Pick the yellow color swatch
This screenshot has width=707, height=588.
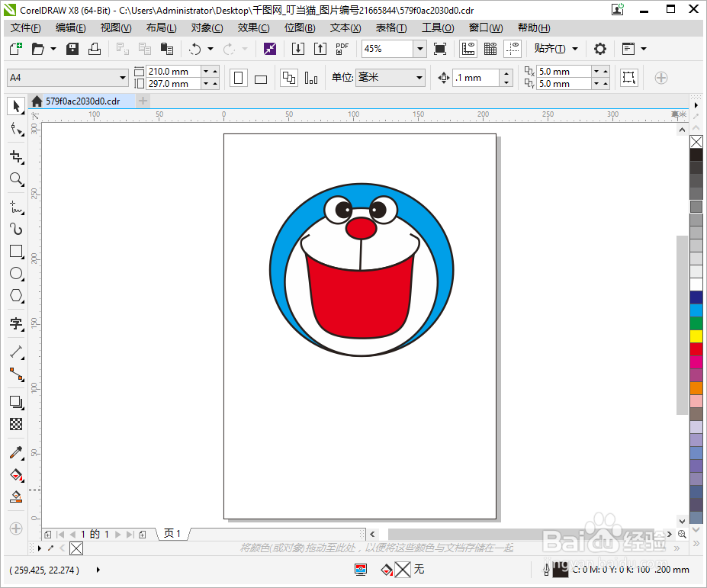[696, 336]
